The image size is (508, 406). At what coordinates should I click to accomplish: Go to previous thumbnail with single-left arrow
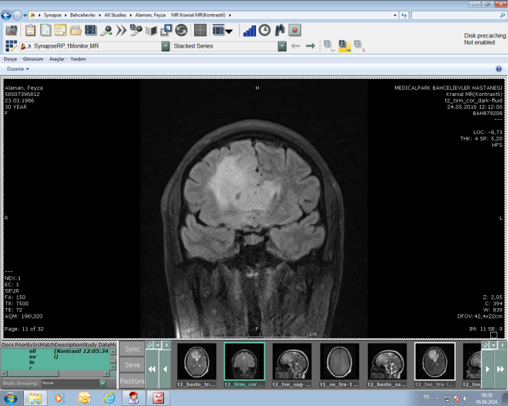pos(165,369)
